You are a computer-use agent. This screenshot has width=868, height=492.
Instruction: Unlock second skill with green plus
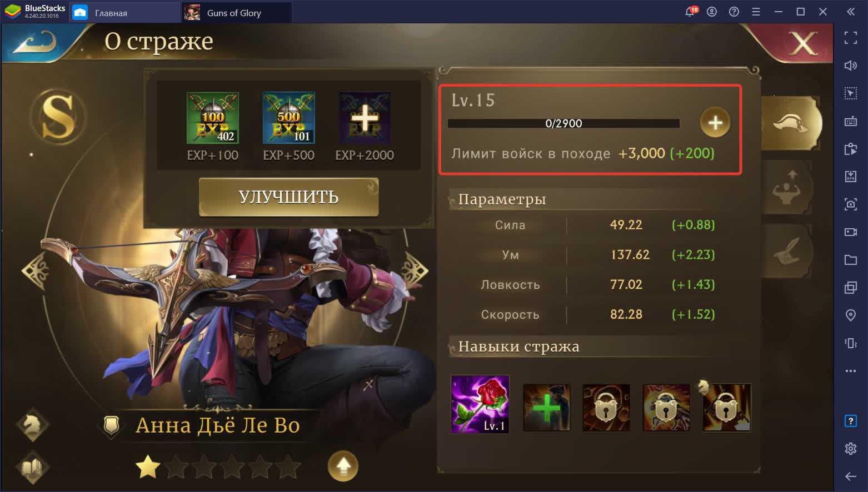546,408
